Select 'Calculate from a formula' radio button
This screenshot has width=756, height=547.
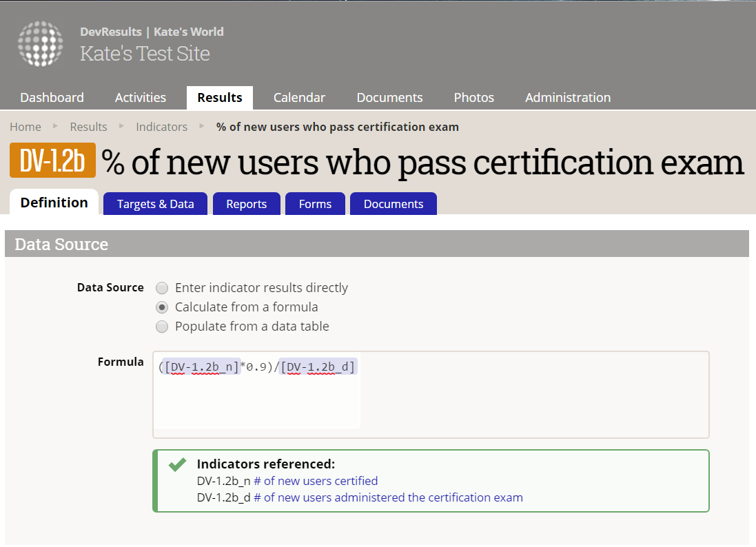162,307
